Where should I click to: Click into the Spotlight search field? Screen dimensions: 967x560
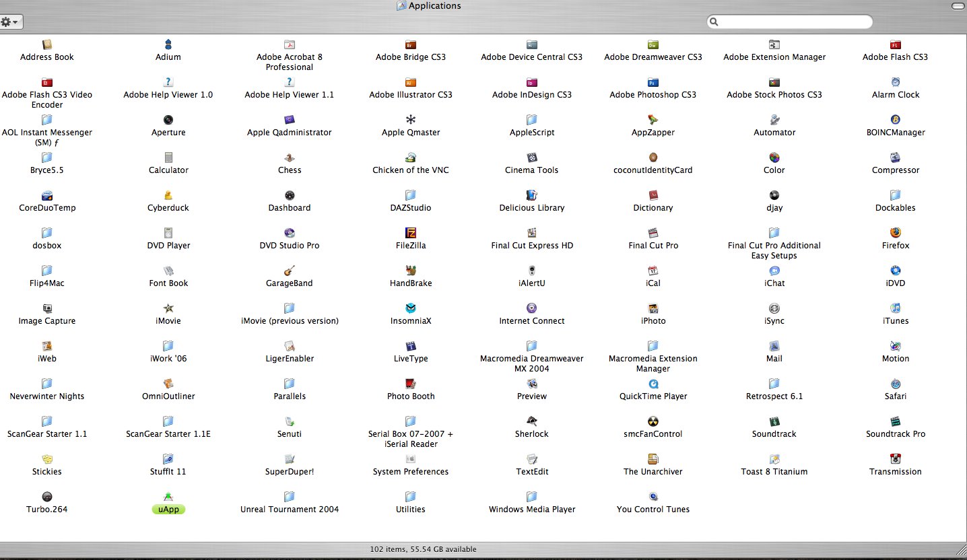point(789,22)
